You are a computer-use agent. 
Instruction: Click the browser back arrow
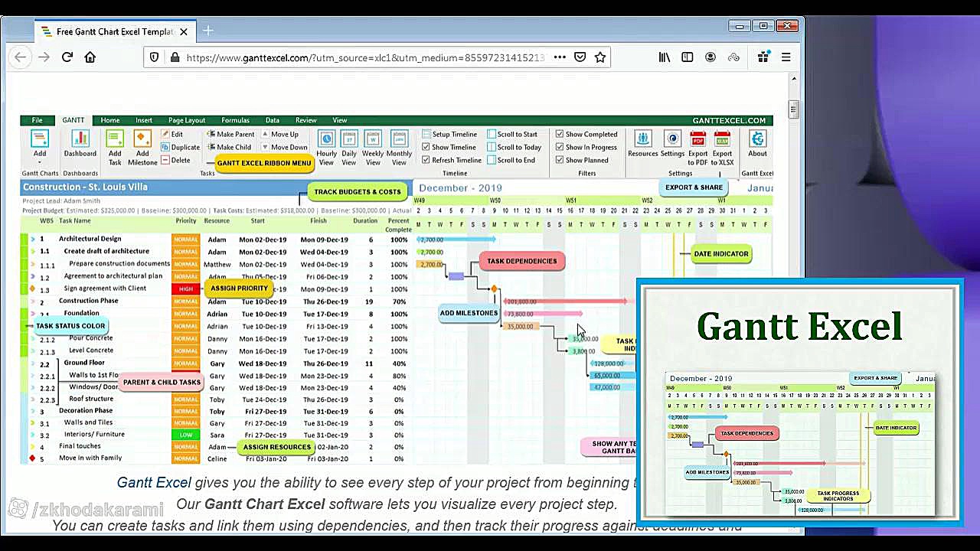tap(21, 57)
